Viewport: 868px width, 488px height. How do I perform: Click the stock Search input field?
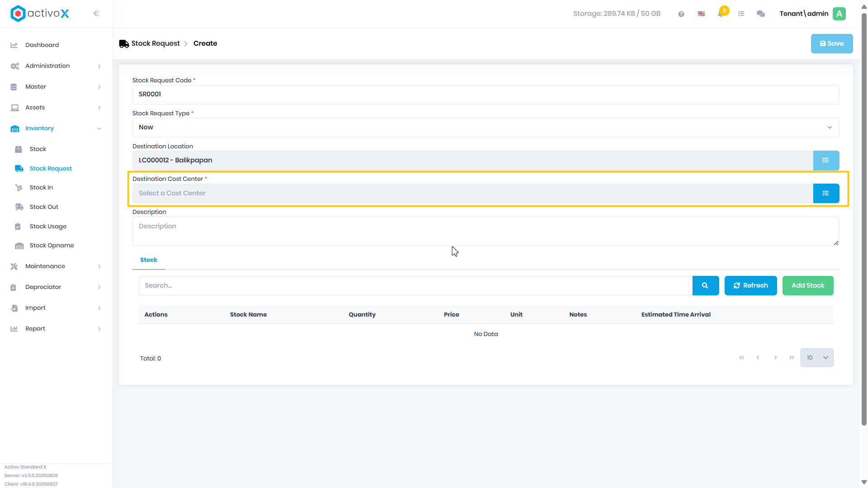click(415, 286)
